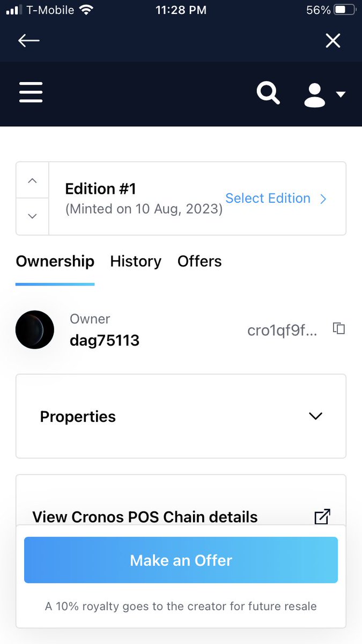Tap the Make an Offer button

click(x=181, y=560)
